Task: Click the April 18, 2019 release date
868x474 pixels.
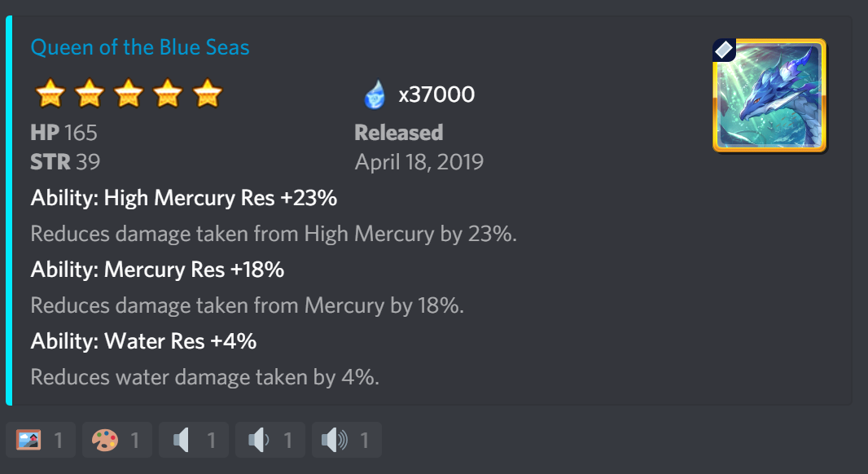Action: point(419,162)
